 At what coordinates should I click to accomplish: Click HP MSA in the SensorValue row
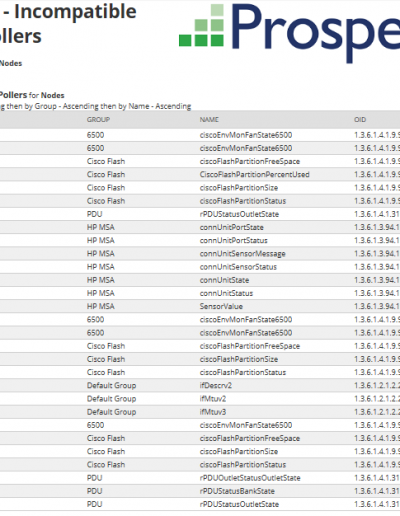click(101, 306)
